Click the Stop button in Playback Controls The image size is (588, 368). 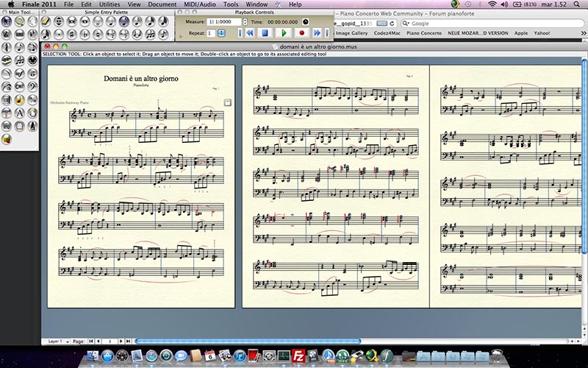click(265, 33)
